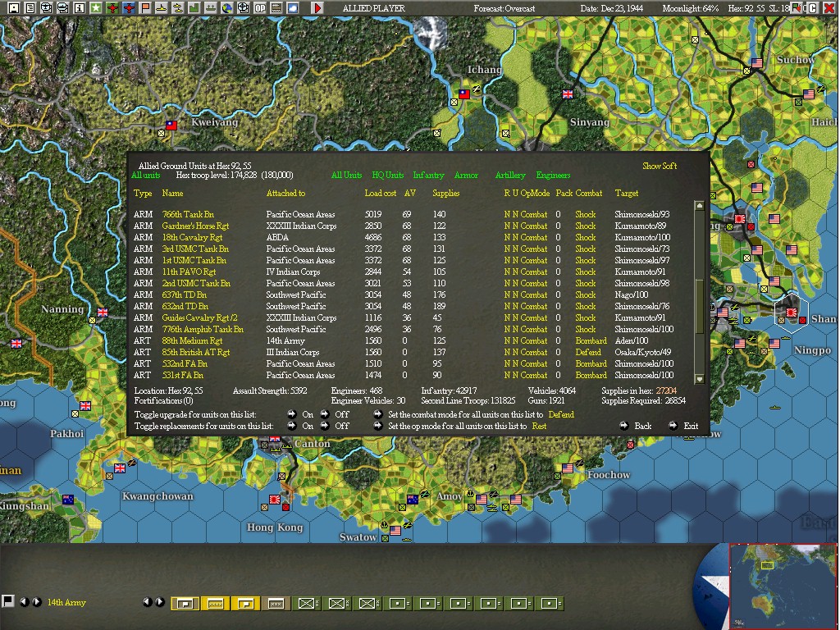Toggle U upgrade flag for 18th Cavalry Rgt
Screen dimensions: 840x630
tap(515, 237)
